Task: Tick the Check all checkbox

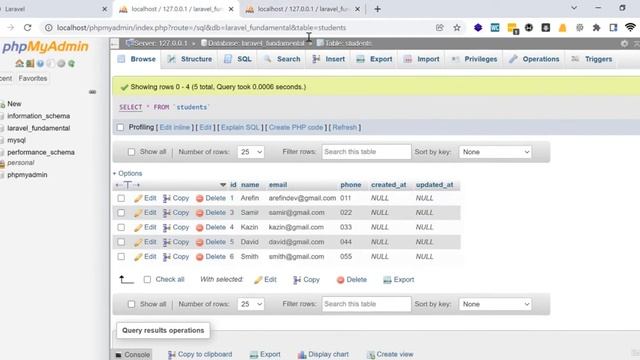Action: coord(147,280)
